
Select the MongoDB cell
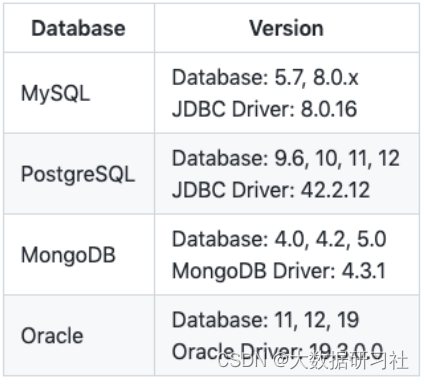coord(79,255)
